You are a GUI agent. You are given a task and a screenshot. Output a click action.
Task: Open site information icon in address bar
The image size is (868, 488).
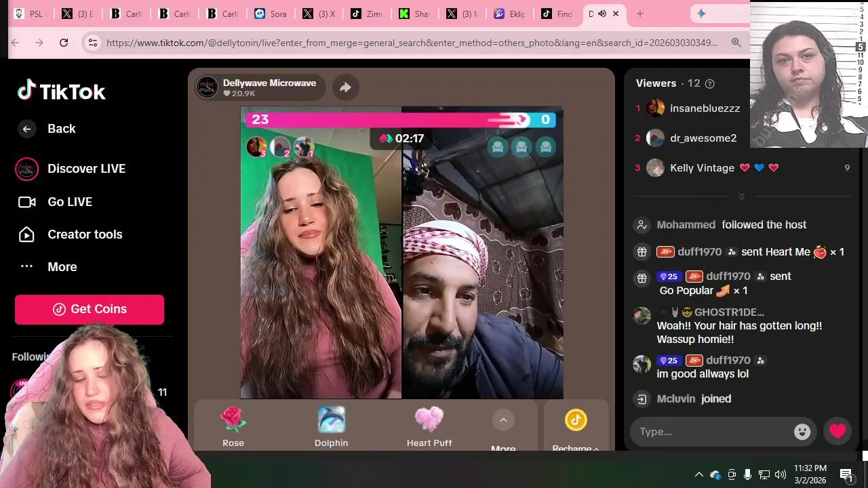point(93,43)
